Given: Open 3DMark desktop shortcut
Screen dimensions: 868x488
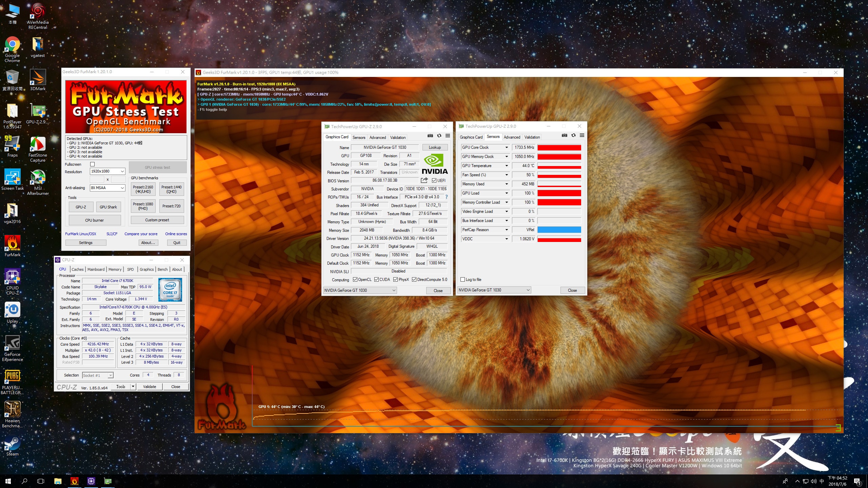Looking at the screenshot, I should 38,80.
